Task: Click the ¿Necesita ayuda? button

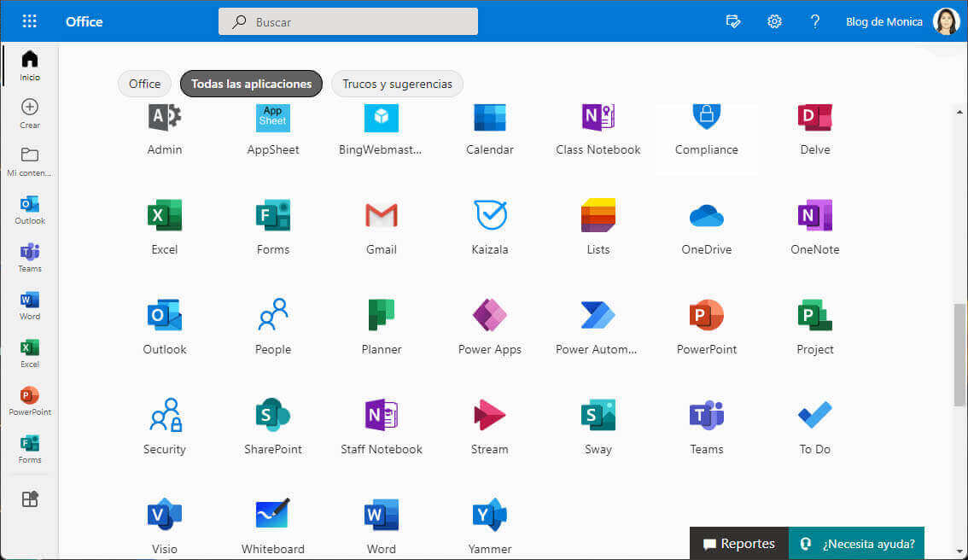Action: point(857,543)
